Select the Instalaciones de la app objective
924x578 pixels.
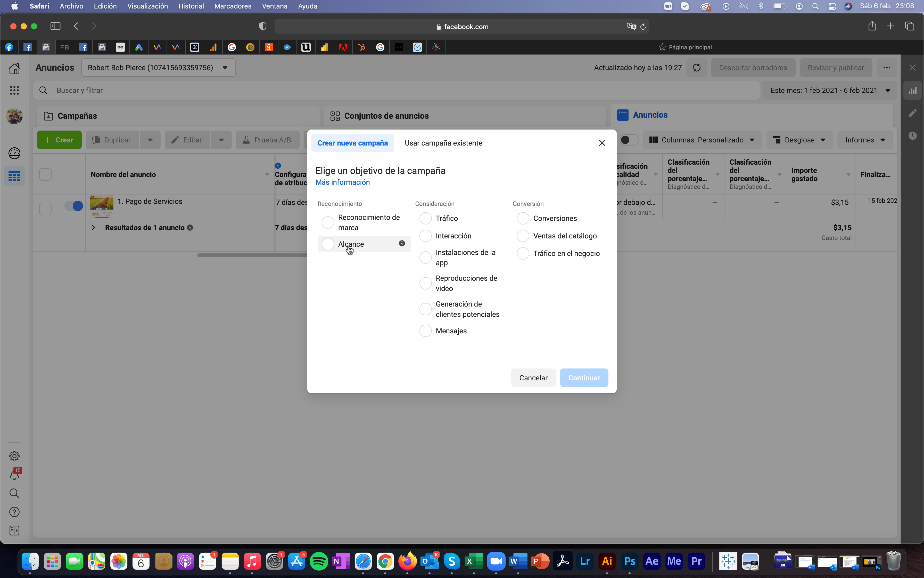click(425, 257)
